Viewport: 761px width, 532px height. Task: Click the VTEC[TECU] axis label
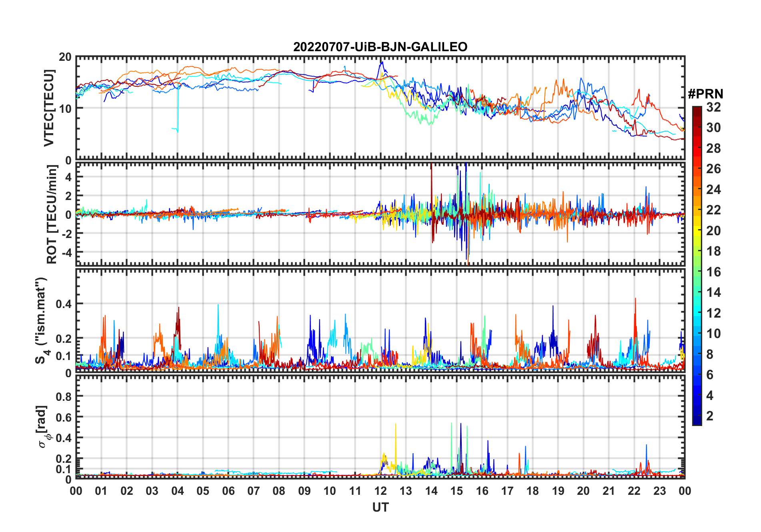click(49, 108)
